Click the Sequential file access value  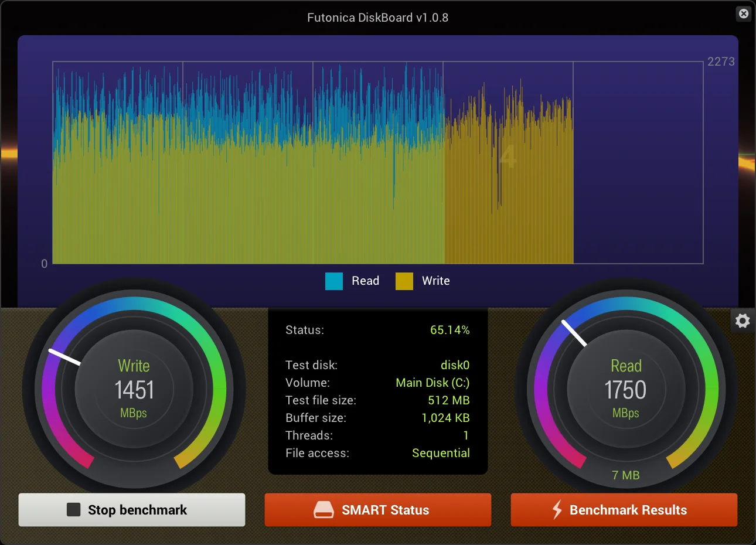[441, 453]
